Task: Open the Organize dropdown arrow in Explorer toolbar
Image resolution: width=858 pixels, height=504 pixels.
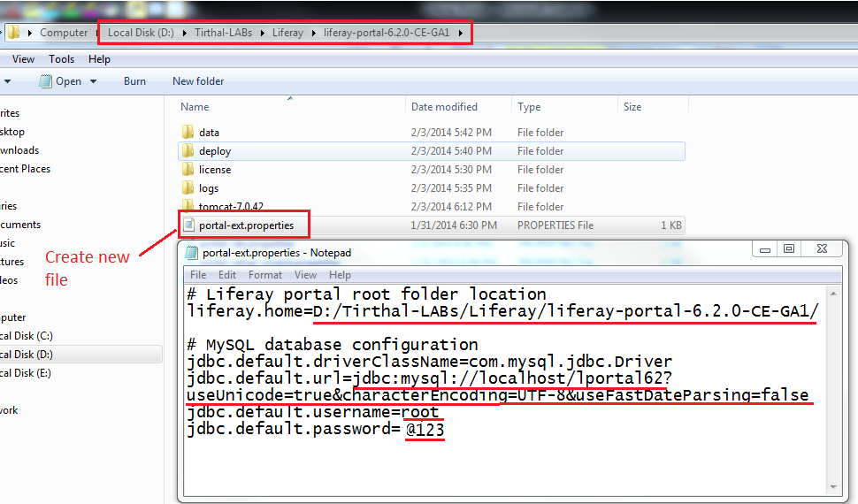Action: 7,81
